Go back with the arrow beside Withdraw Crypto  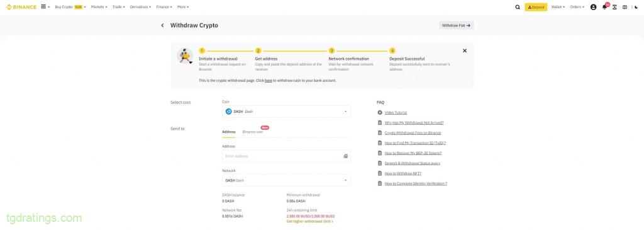[162, 25]
